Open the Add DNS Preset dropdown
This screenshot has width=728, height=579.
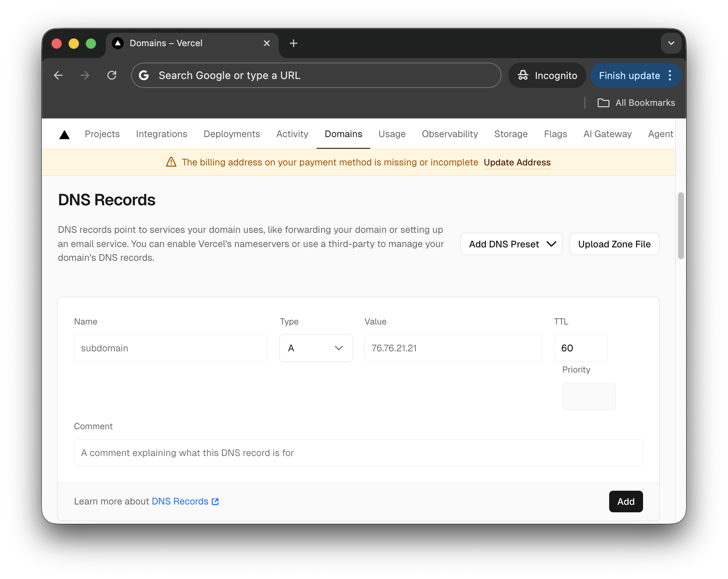[x=511, y=244]
